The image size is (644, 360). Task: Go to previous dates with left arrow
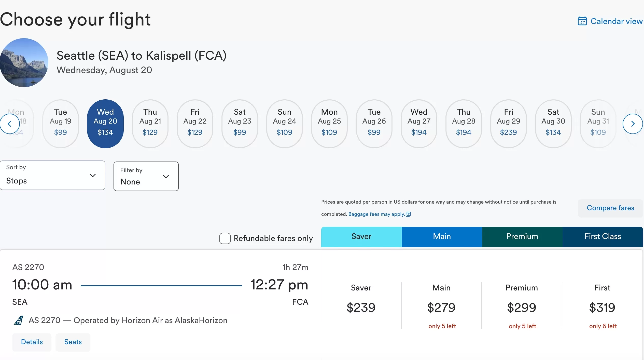10,124
